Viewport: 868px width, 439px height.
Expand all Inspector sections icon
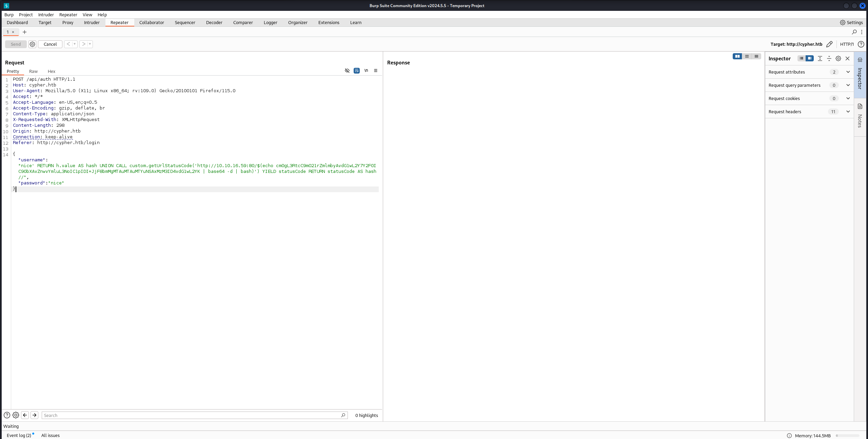(x=820, y=58)
